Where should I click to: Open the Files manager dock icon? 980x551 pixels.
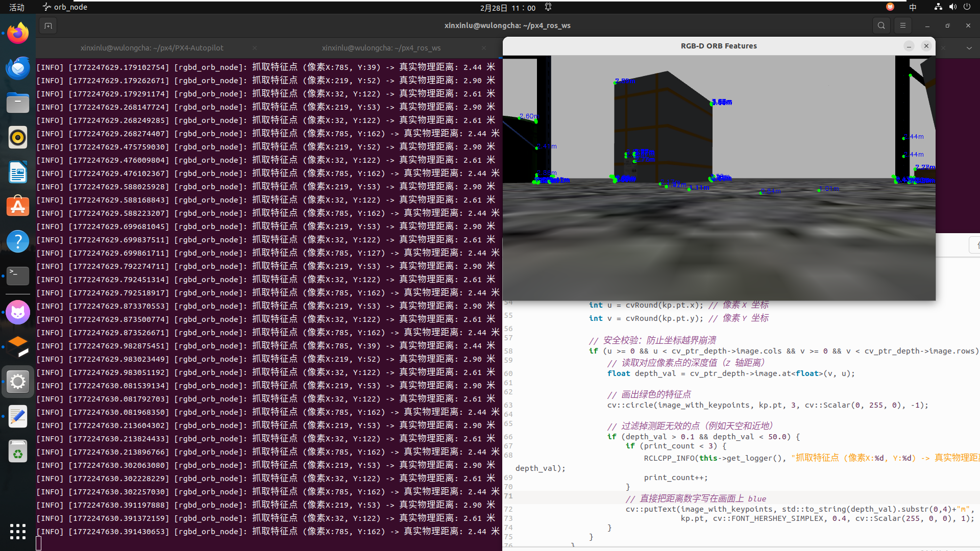18,103
